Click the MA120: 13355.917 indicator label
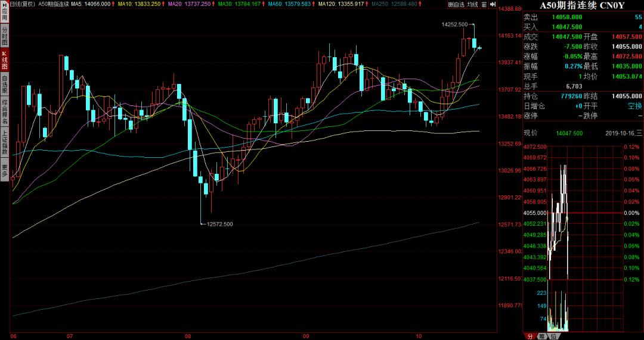Screen dimensions: 644x340 [341, 4]
